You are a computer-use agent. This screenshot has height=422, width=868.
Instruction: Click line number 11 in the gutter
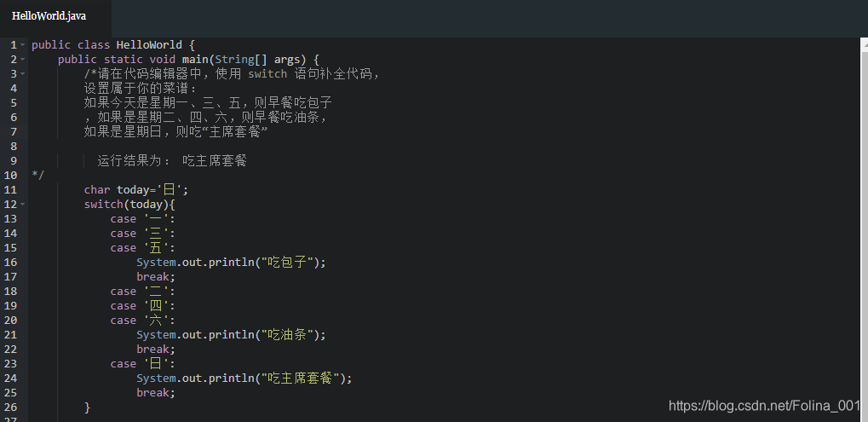point(10,190)
